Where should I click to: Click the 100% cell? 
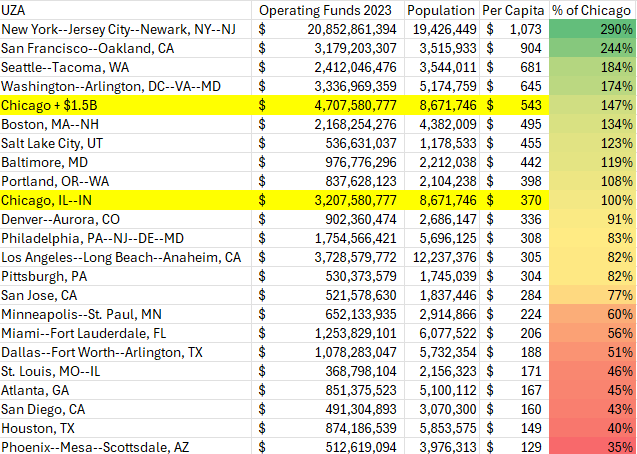[x=593, y=200]
